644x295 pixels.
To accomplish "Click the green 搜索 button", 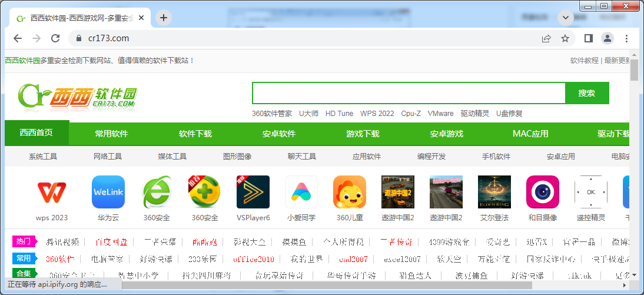I will point(587,93).
